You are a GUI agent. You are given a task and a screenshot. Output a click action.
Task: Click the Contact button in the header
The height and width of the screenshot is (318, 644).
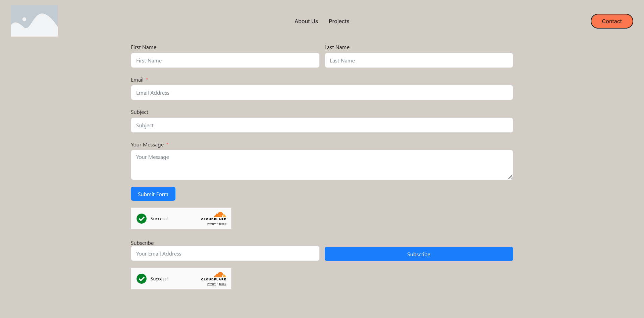pos(611,21)
